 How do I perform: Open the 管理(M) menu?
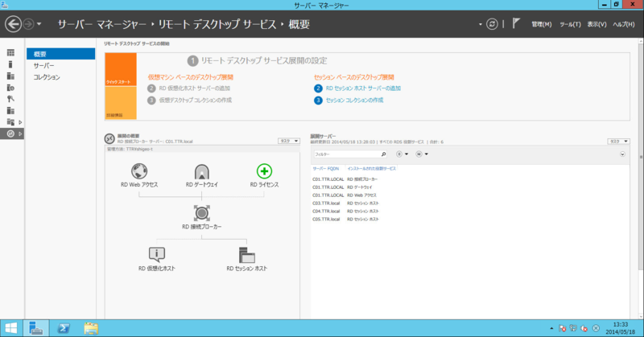point(541,25)
